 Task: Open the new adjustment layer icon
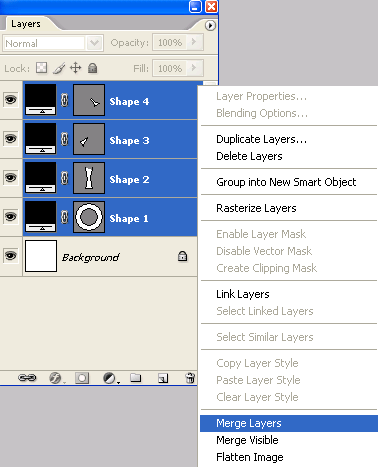109,378
